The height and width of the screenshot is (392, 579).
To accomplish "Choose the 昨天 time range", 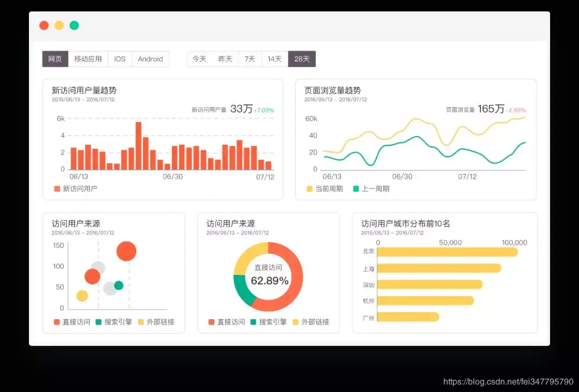I will (225, 59).
